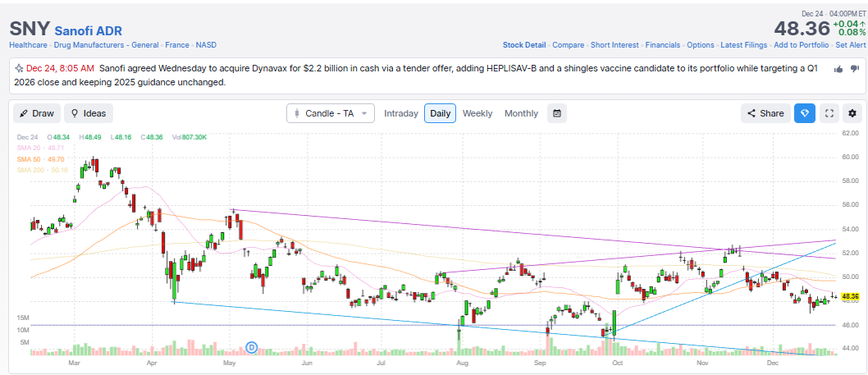Click the dividend D marker on chart
This screenshot has height=375, width=868.
[x=251, y=347]
